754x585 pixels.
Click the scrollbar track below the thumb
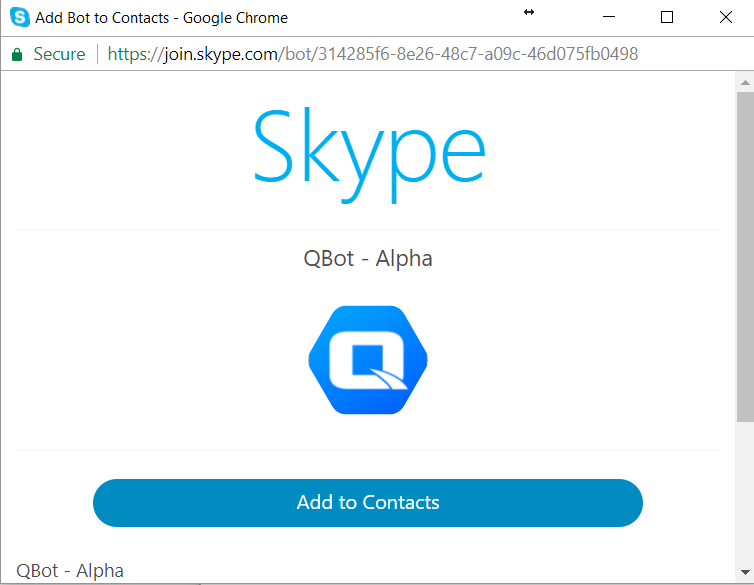click(x=745, y=495)
